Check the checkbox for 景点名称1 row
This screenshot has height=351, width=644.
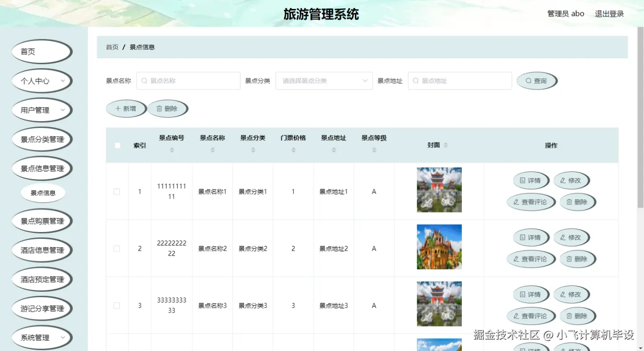click(x=117, y=191)
